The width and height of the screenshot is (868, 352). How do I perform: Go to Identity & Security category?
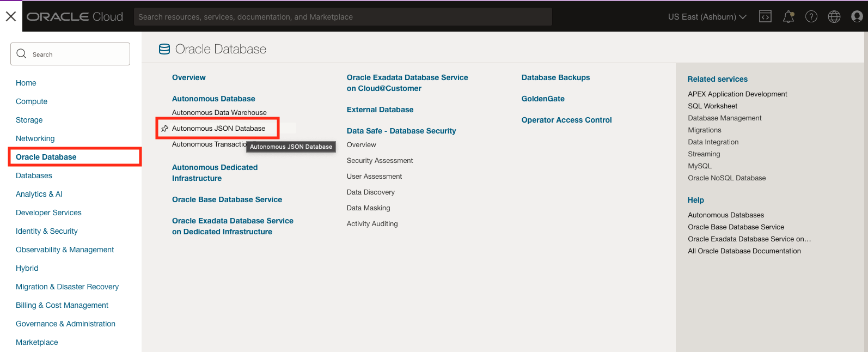[47, 231]
